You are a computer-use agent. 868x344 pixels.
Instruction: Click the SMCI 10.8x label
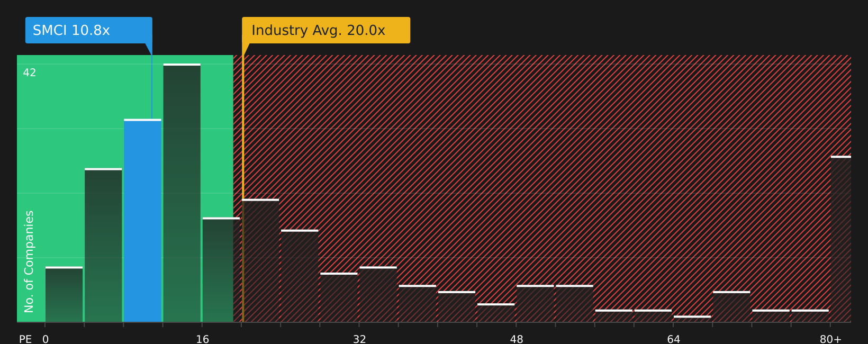pyautogui.click(x=89, y=30)
